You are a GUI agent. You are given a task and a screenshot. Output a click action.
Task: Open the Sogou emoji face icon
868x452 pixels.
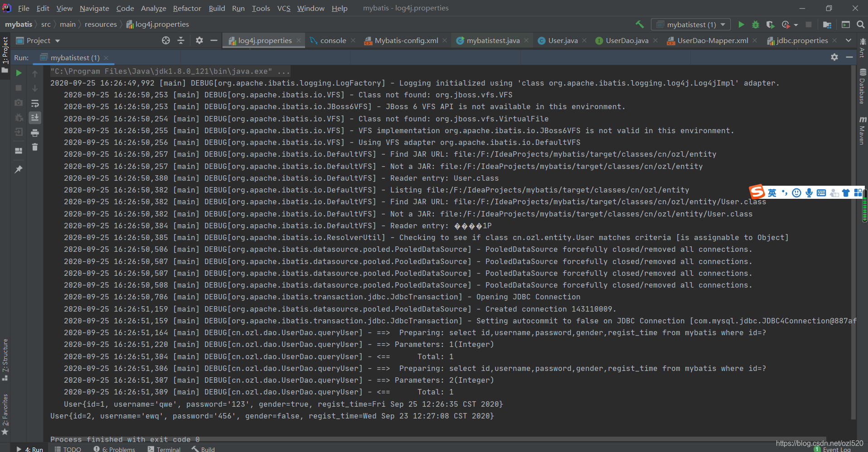coord(796,193)
